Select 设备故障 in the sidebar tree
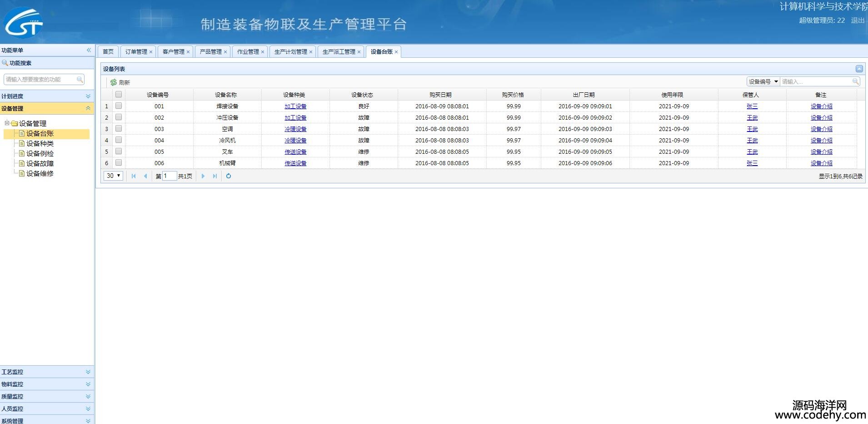This screenshot has height=424, width=868. coord(40,163)
